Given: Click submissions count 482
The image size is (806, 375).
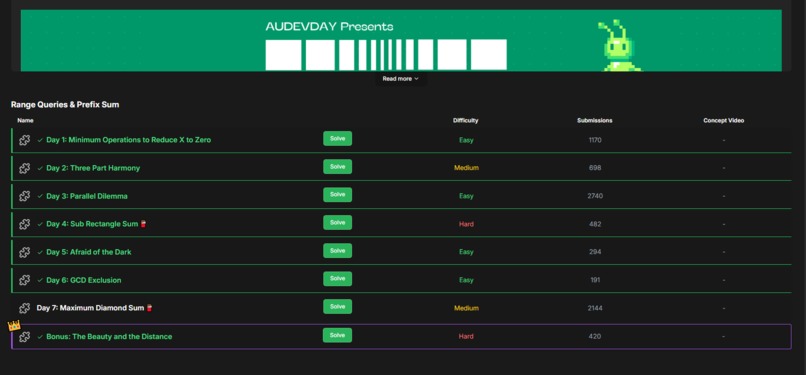Looking at the screenshot, I should click(x=595, y=224).
